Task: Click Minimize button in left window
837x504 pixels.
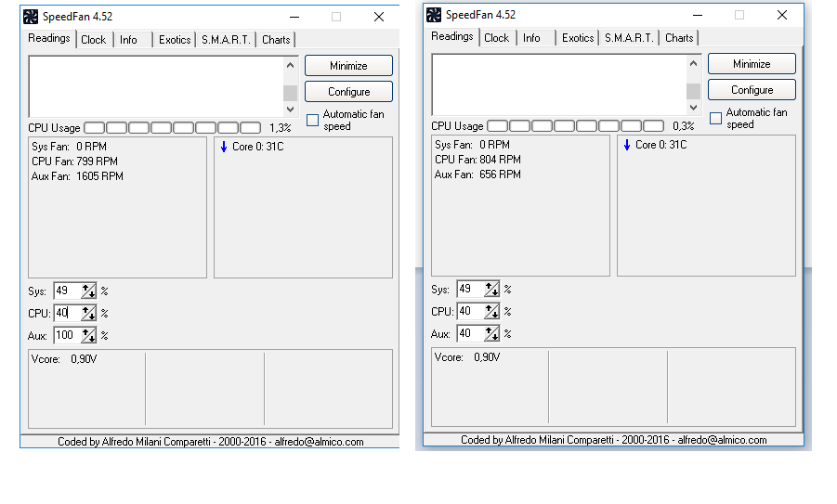Action: point(348,66)
